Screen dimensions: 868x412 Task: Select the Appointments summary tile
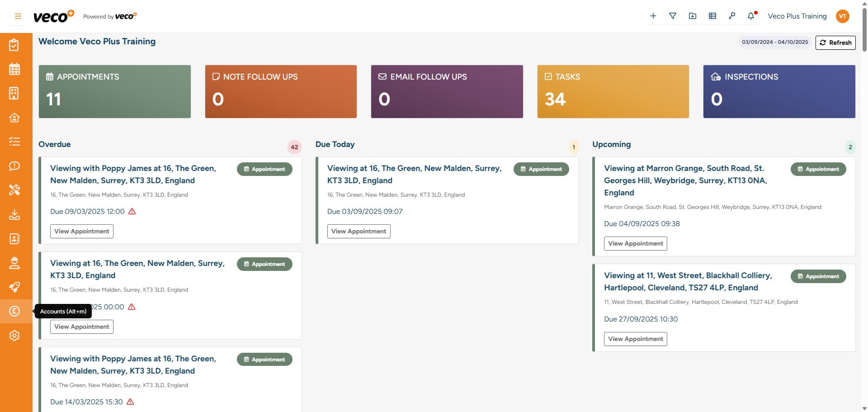point(114,91)
